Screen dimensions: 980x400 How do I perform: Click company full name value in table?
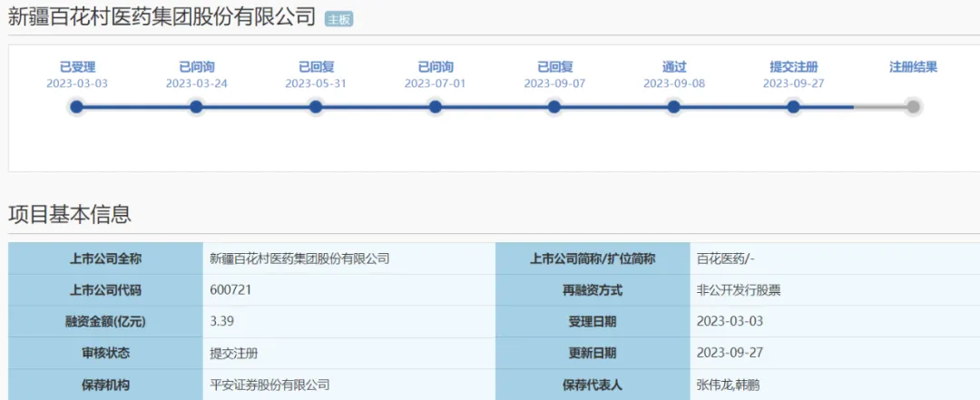[x=300, y=259]
